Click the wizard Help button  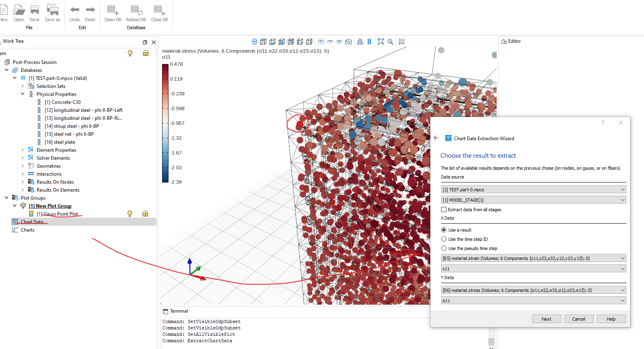611,319
